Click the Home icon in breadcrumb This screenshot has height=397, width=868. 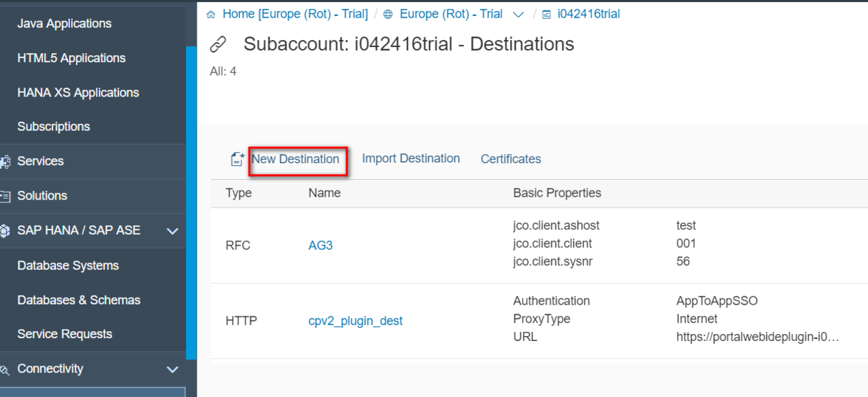[211, 14]
